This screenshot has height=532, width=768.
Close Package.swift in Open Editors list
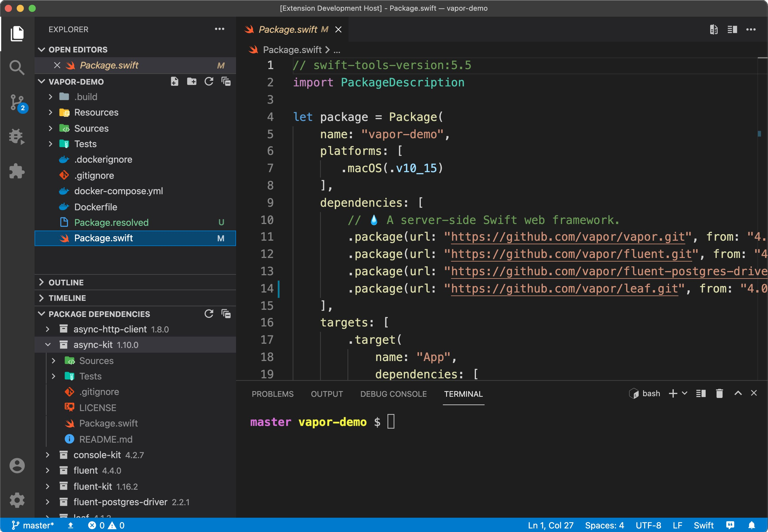(x=57, y=65)
